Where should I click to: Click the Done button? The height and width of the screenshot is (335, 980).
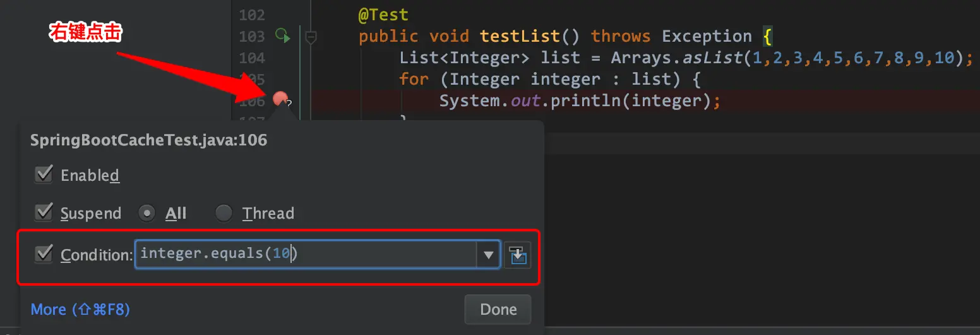pyautogui.click(x=498, y=309)
